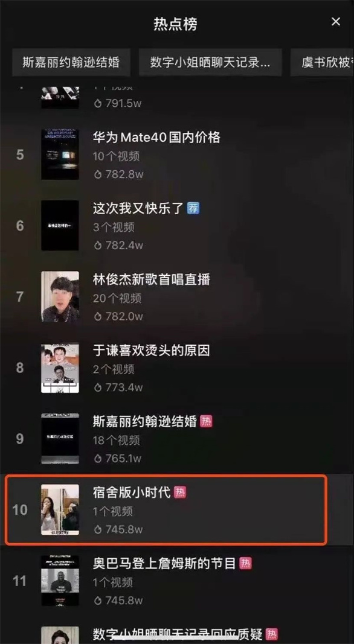Viewport: 354px width, 644px height.
Task: Select the 斯嘉丽约翰逊结婚 topic chip at top
Action: coord(71,62)
